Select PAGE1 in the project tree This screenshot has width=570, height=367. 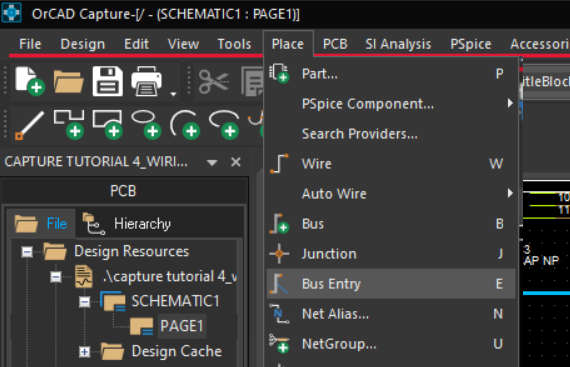coord(181,326)
